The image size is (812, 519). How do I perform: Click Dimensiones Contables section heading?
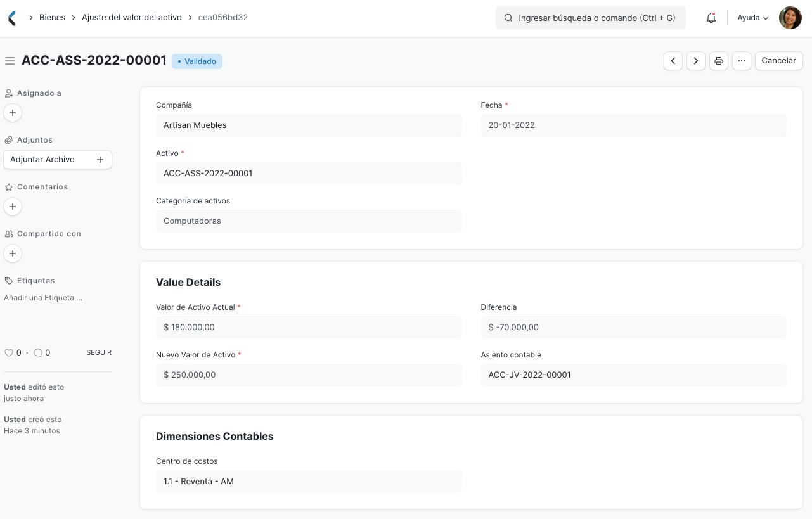[215, 436]
